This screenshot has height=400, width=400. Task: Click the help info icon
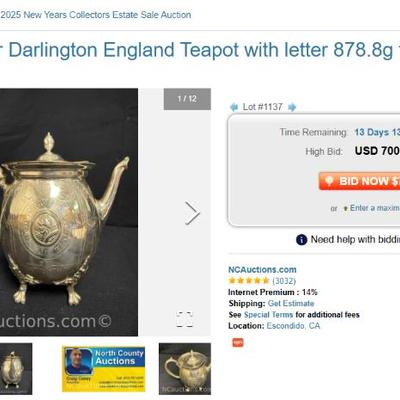point(301,240)
